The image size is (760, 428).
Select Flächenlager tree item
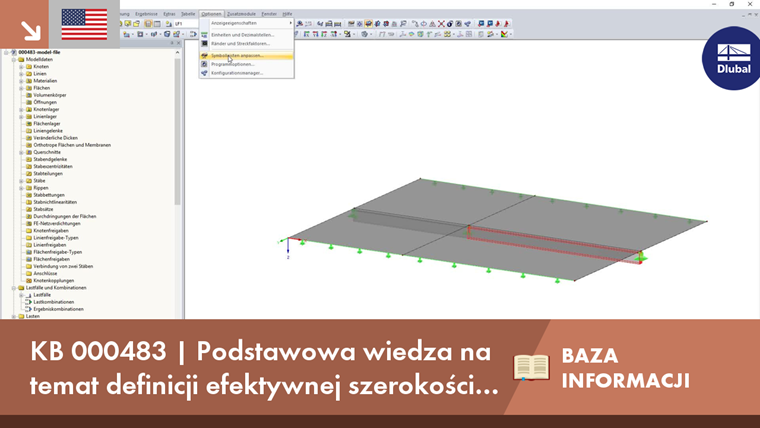[47, 124]
